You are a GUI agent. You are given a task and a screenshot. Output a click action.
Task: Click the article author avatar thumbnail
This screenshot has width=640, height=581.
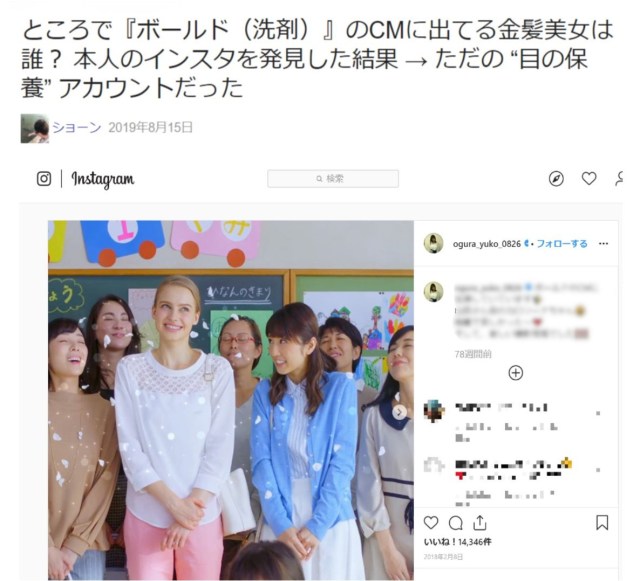click(35, 129)
